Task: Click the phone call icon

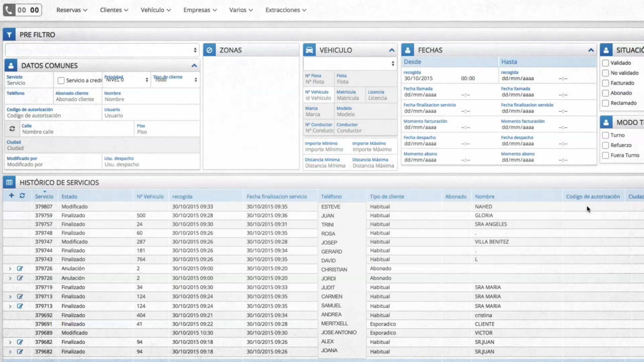Action: (x=9, y=10)
